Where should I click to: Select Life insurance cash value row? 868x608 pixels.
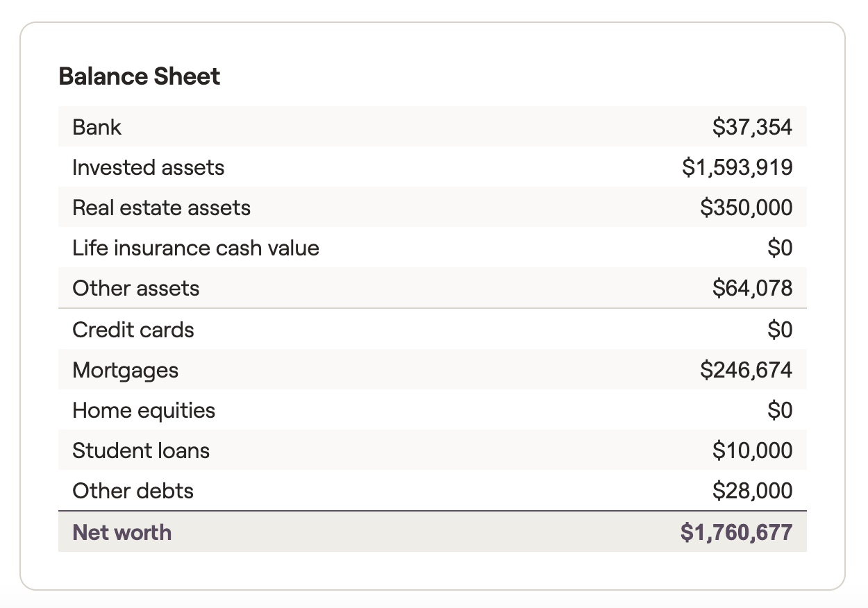[433, 248]
